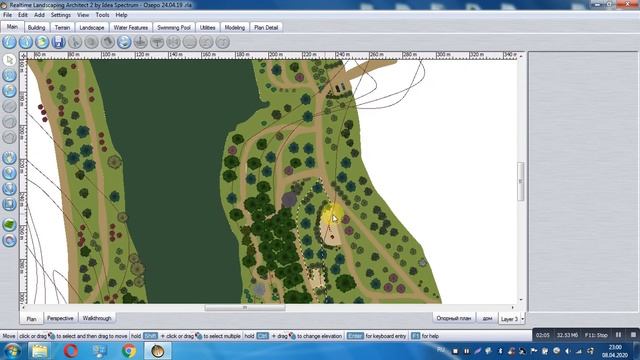Click the ninth blue left sidebar icon
640x360 pixels.
[x=9, y=189]
